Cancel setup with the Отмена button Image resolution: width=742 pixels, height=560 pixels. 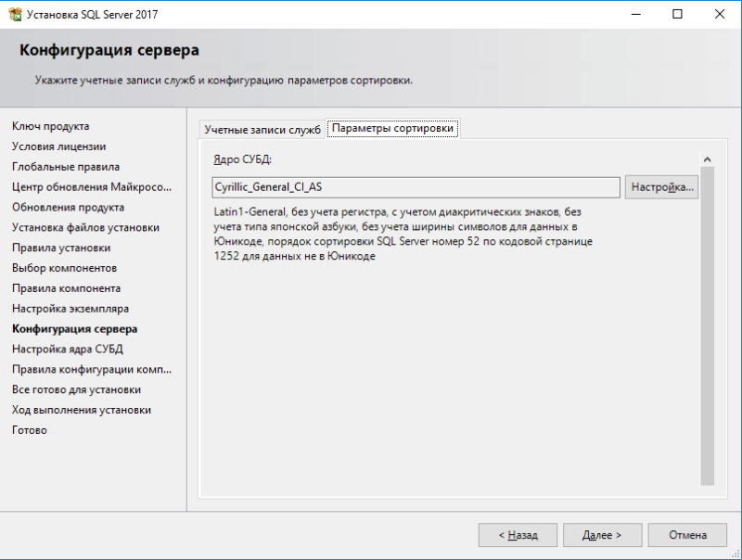pyautogui.click(x=686, y=535)
